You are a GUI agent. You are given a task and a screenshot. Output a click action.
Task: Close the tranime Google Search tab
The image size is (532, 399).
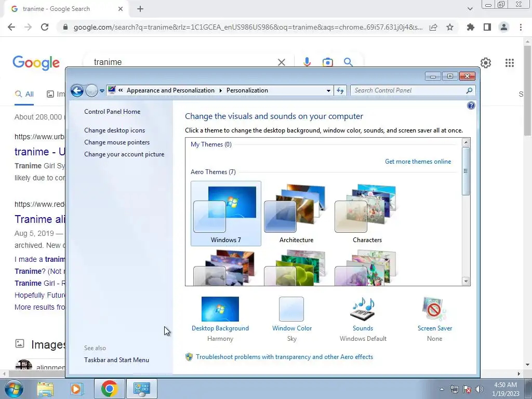pos(121,9)
